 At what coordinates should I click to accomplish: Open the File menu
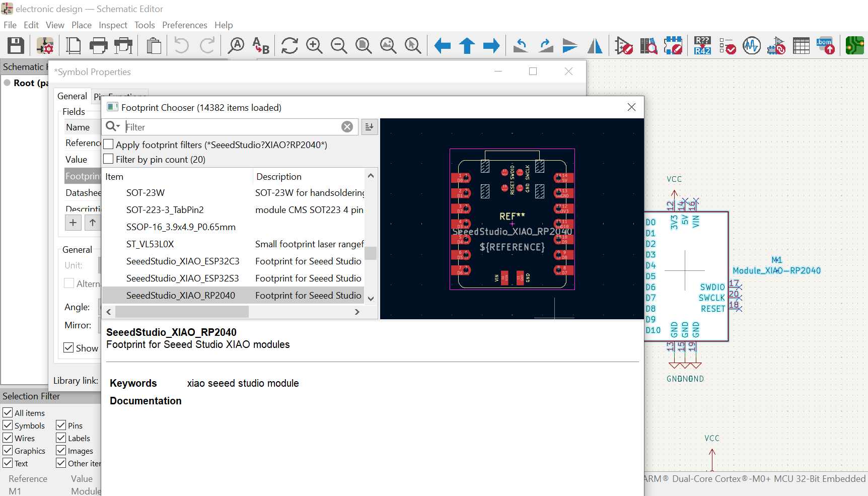(x=10, y=25)
